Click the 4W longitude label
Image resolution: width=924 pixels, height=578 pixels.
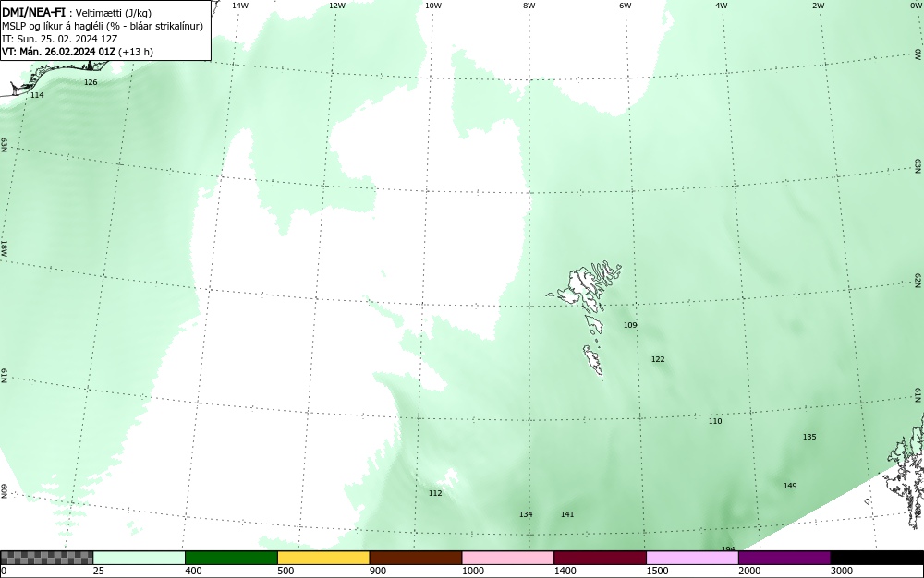point(722,6)
